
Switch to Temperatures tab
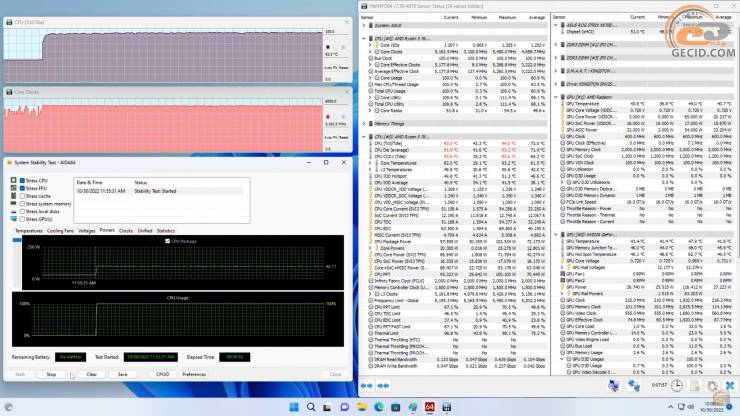[29, 231]
